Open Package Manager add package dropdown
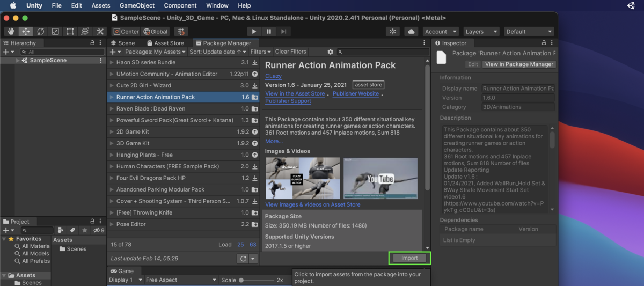 pos(115,52)
